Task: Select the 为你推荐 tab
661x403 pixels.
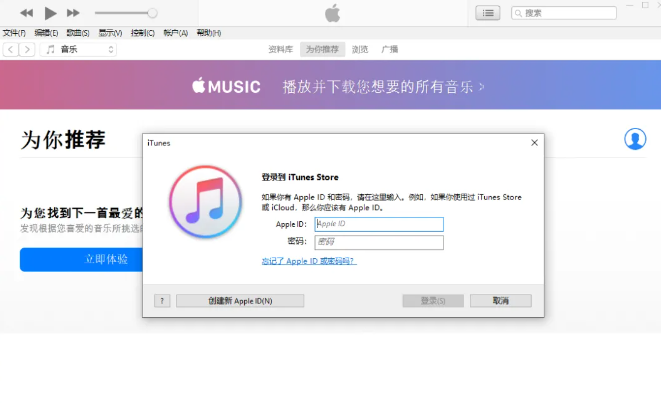Action: (322, 49)
